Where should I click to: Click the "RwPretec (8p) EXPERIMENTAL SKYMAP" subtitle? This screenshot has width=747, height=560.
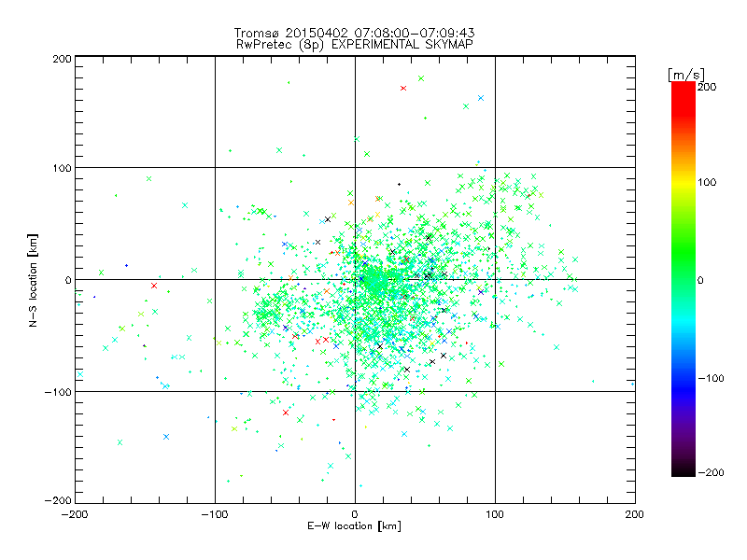[x=354, y=44]
